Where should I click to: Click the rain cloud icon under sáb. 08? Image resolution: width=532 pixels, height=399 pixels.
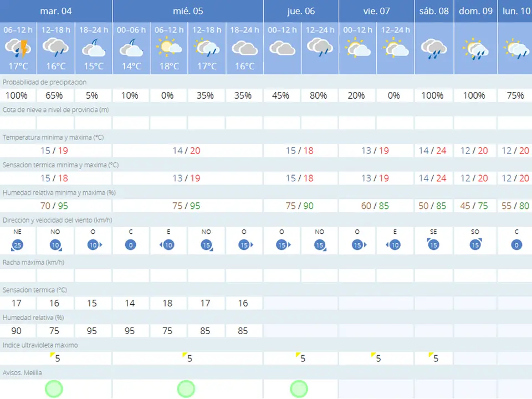pos(433,49)
